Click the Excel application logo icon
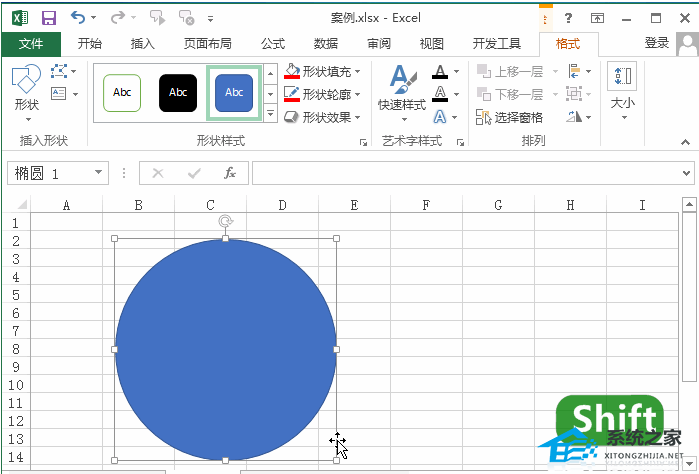 [x=21, y=18]
